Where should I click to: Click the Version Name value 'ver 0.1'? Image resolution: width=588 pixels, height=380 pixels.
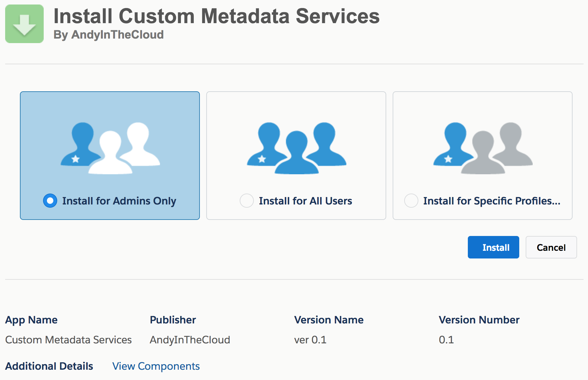pos(310,340)
